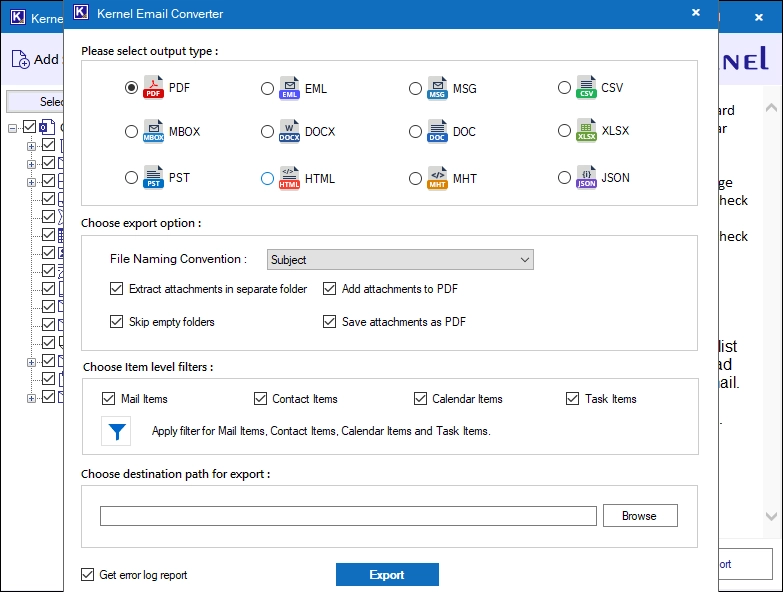The height and width of the screenshot is (592, 783).
Task: Select the MBOX output radio button
Action: [131, 132]
